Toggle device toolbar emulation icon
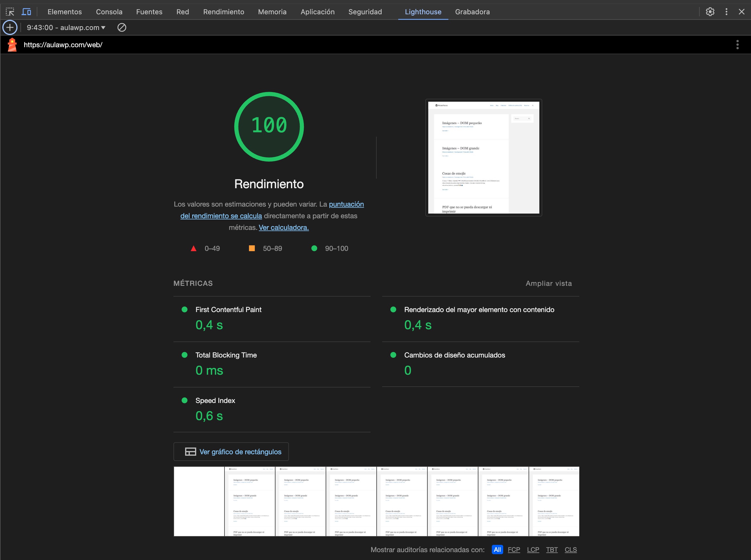Image resolution: width=751 pixels, height=560 pixels. [27, 12]
